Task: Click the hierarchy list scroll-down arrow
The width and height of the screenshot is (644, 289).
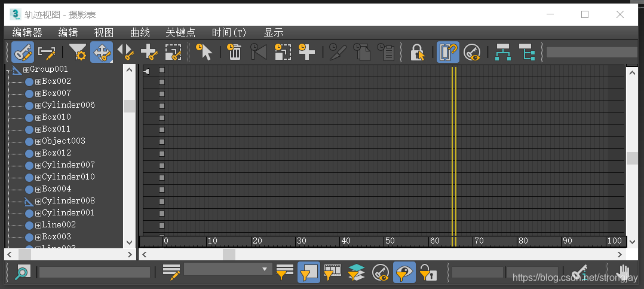Action: (130, 242)
